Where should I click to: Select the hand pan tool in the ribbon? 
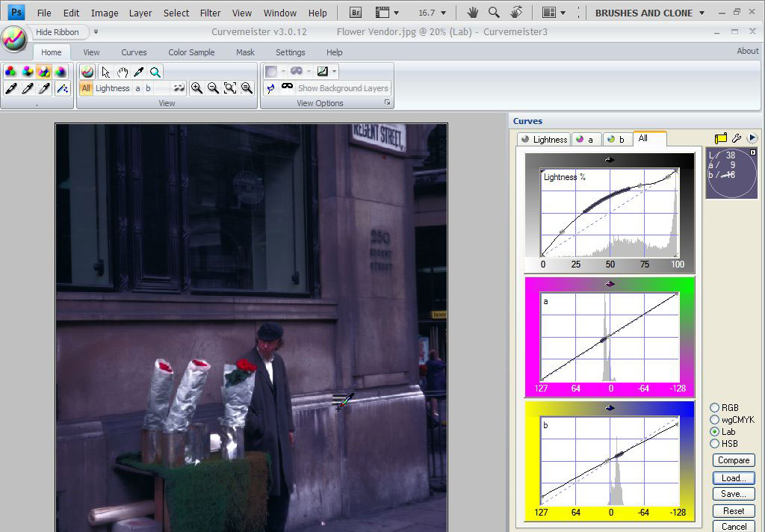[122, 72]
